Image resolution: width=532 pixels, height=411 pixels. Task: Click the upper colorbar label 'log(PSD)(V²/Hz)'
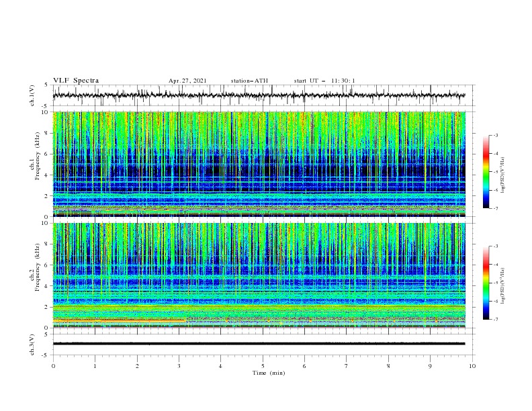click(x=503, y=175)
